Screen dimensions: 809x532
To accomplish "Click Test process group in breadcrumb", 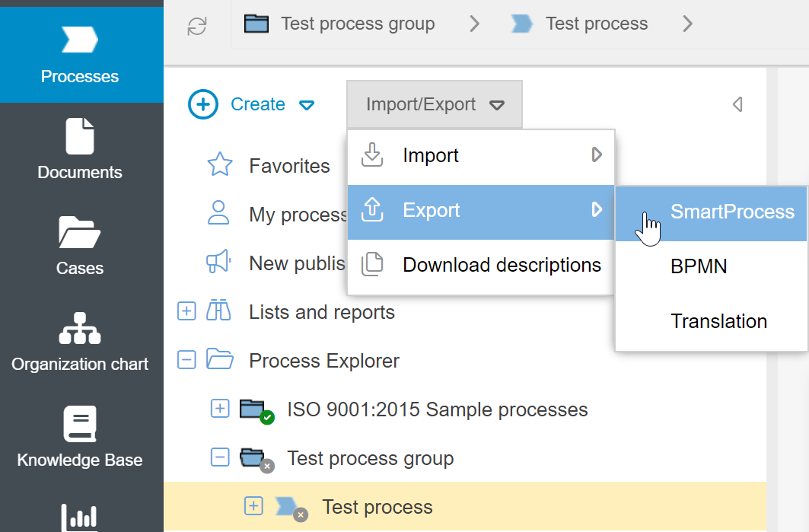I will pyautogui.click(x=357, y=24).
